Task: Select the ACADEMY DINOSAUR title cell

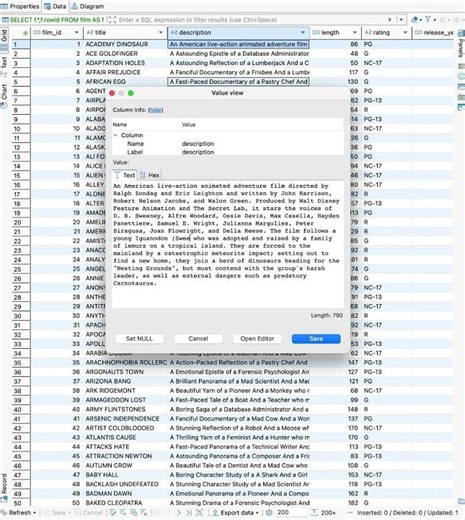Action: pos(125,44)
